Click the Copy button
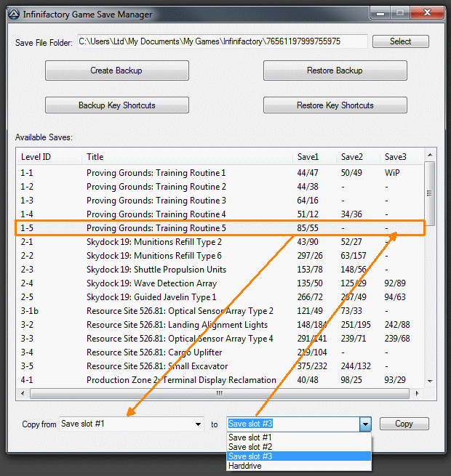 click(x=404, y=424)
